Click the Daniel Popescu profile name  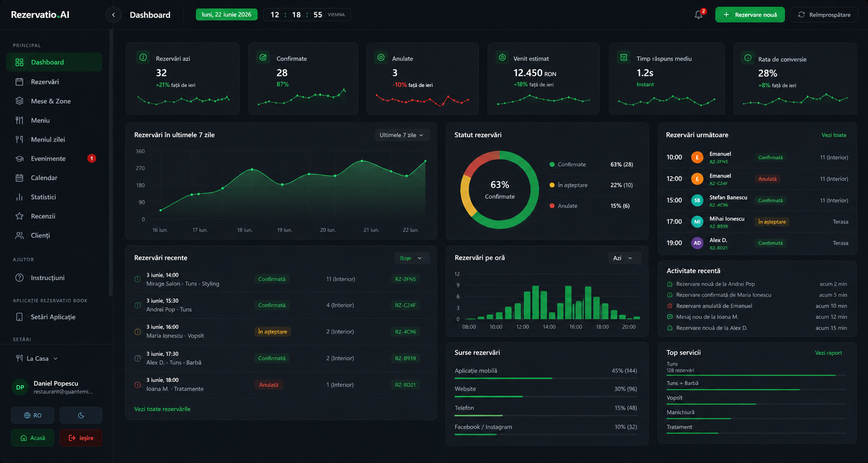pos(56,383)
